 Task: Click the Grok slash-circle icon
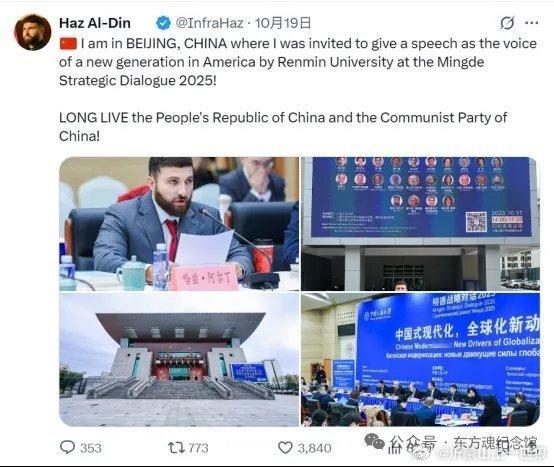pyautogui.click(x=507, y=23)
